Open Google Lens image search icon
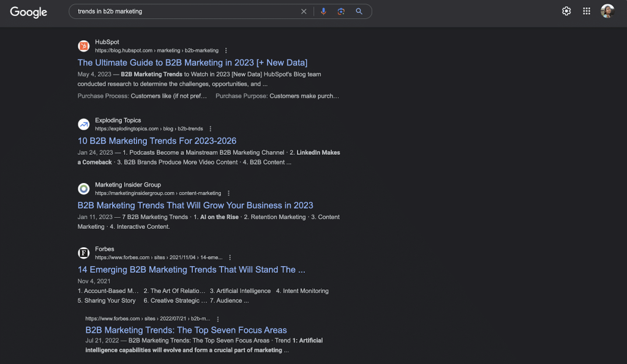This screenshot has height=364, width=627. point(341,11)
